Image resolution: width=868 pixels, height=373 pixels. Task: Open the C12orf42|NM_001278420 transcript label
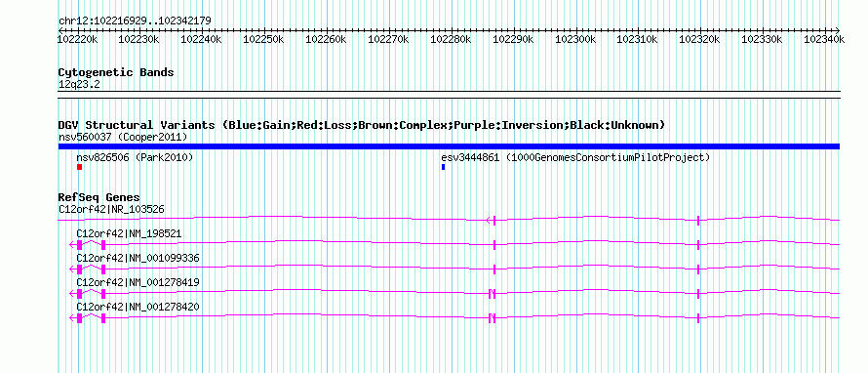tap(138, 307)
